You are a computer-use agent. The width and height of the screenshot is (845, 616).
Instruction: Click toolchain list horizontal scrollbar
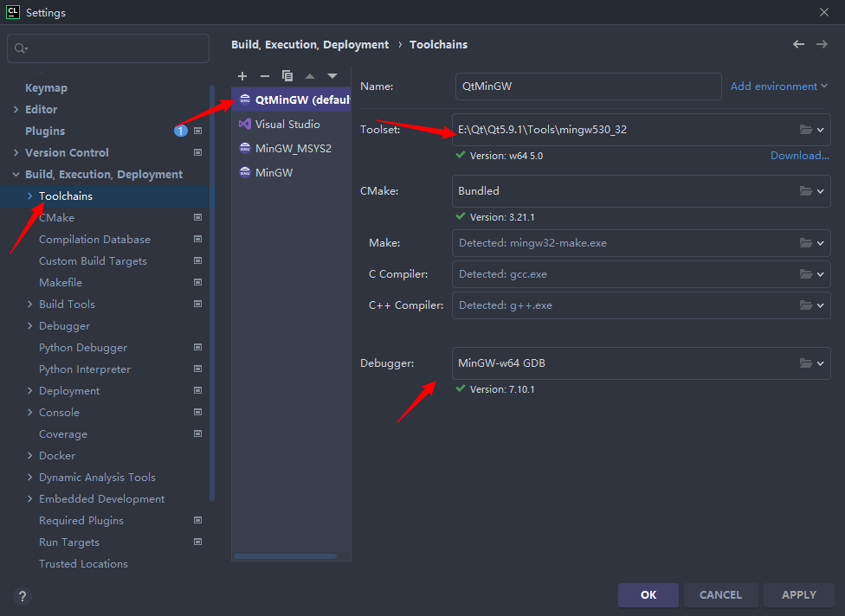coord(285,556)
